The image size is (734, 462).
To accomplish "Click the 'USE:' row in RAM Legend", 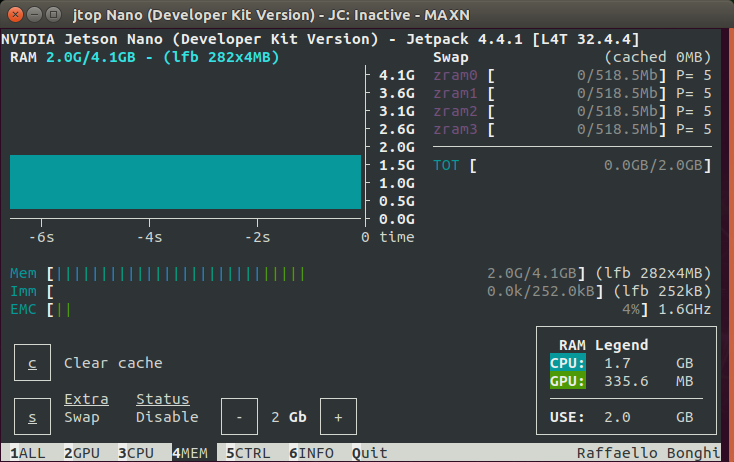I will pyautogui.click(x=622, y=417).
